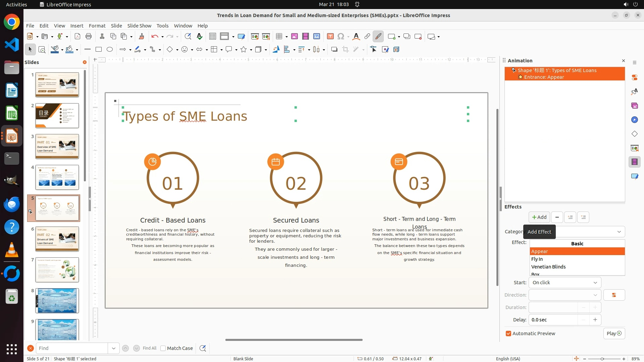644x362 pixels.
Task: Disable the Automatic Preview checkbox
Action: (x=508, y=334)
